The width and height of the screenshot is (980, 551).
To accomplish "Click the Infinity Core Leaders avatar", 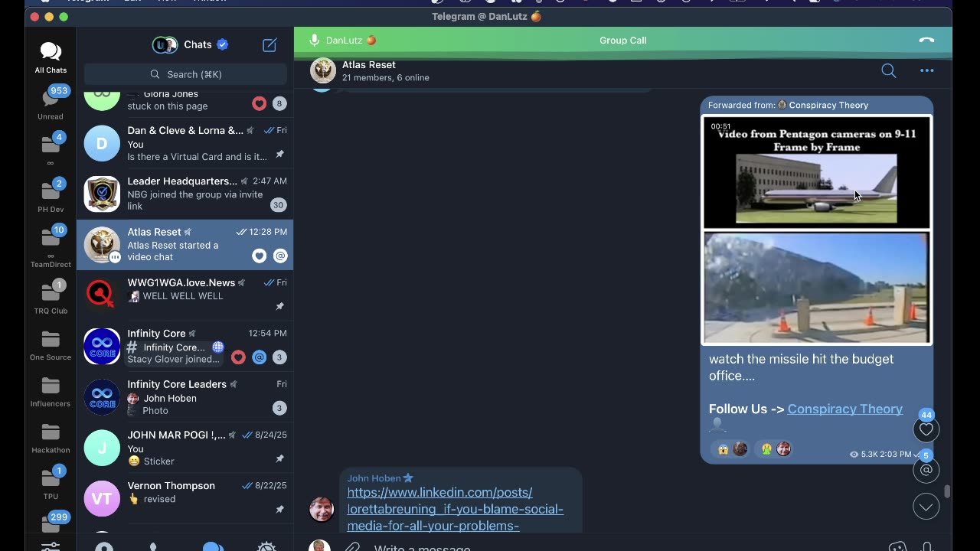I will tap(102, 397).
